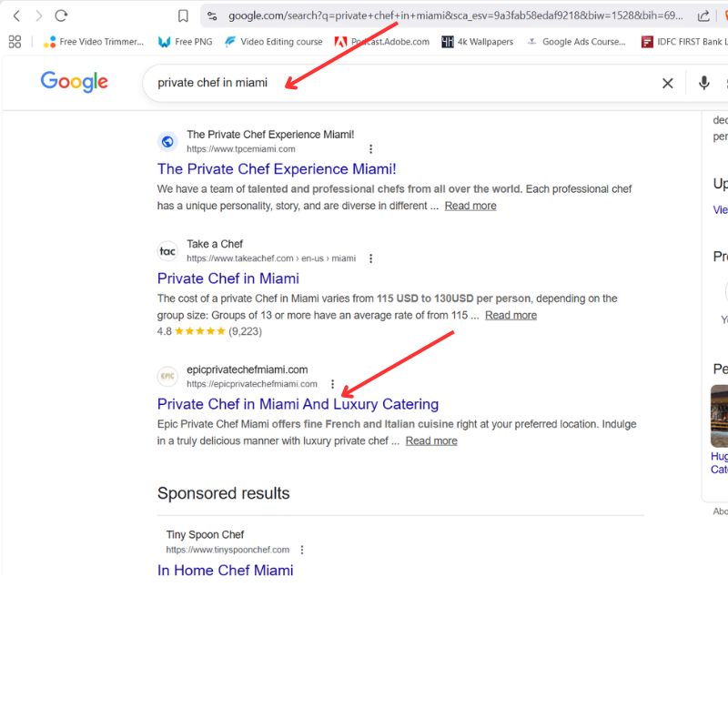Clear the search query with the X icon
This screenshot has width=728, height=728.
667,83
